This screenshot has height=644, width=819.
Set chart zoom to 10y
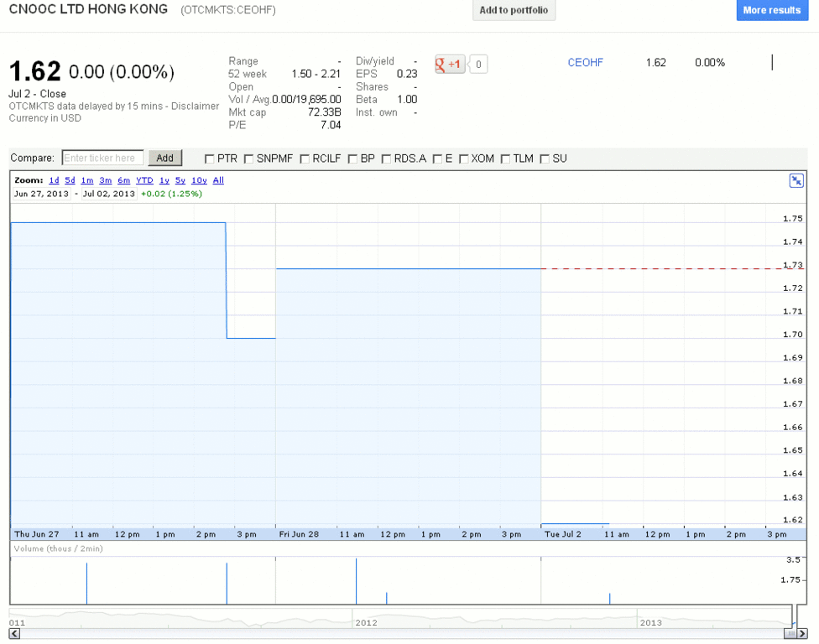coord(199,180)
